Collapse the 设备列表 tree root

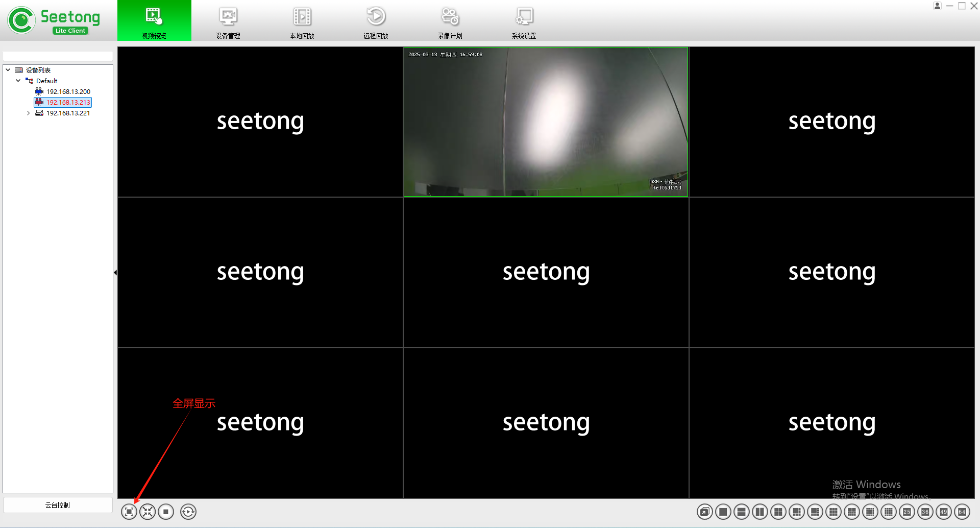8,70
